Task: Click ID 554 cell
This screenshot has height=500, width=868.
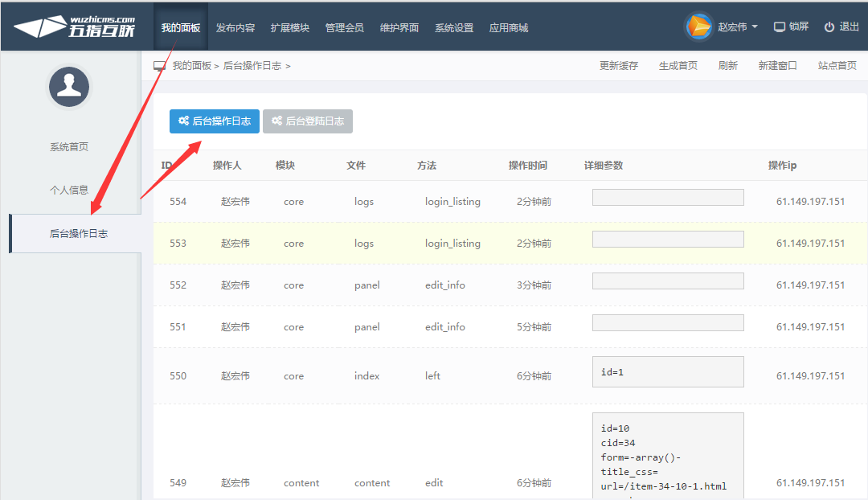Action: (x=178, y=202)
